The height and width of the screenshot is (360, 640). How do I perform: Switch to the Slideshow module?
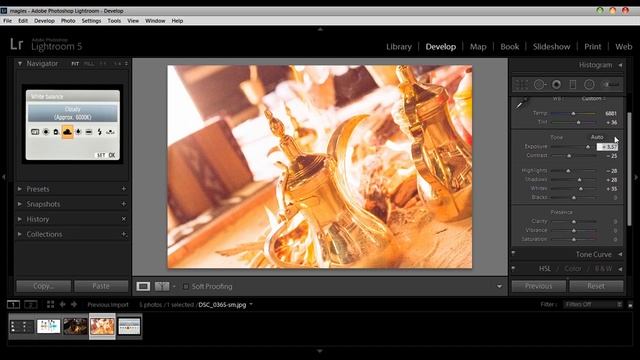click(551, 47)
